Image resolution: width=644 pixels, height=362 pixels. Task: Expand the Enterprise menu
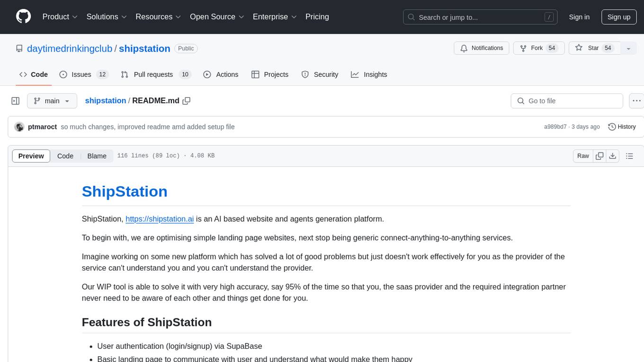pyautogui.click(x=275, y=17)
